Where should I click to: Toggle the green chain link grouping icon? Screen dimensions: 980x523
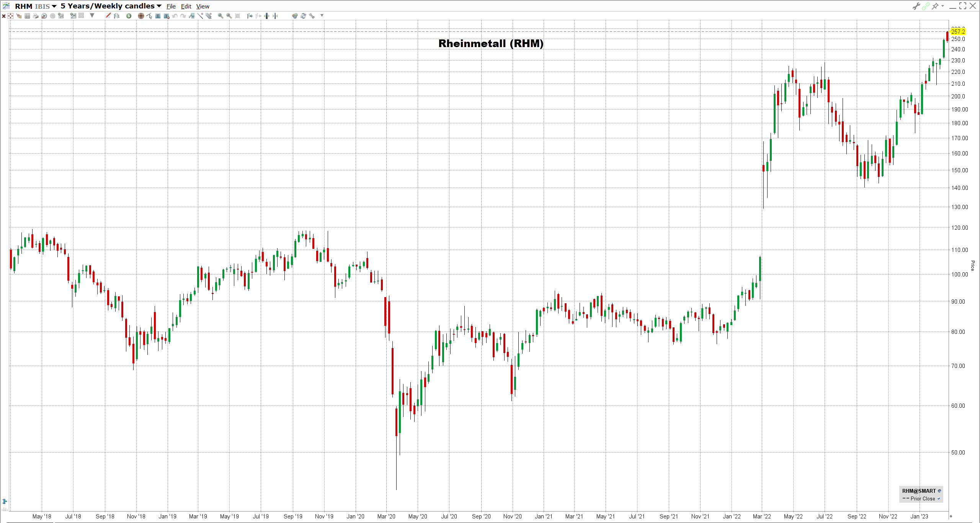[x=926, y=6]
